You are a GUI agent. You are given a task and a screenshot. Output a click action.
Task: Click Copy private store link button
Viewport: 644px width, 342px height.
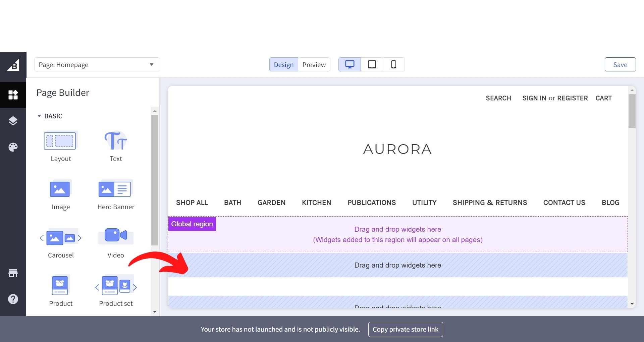click(405, 329)
